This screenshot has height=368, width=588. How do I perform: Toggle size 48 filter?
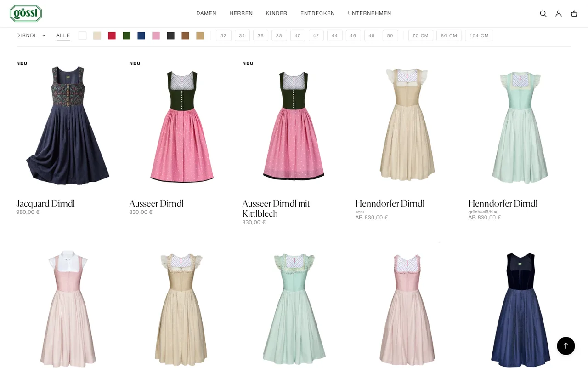pos(372,35)
